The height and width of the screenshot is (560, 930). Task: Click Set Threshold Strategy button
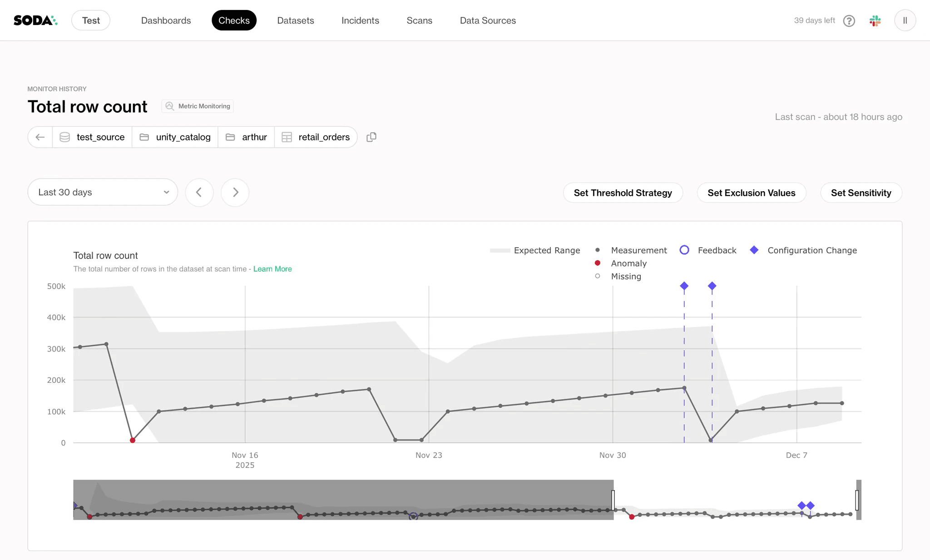[x=623, y=193]
